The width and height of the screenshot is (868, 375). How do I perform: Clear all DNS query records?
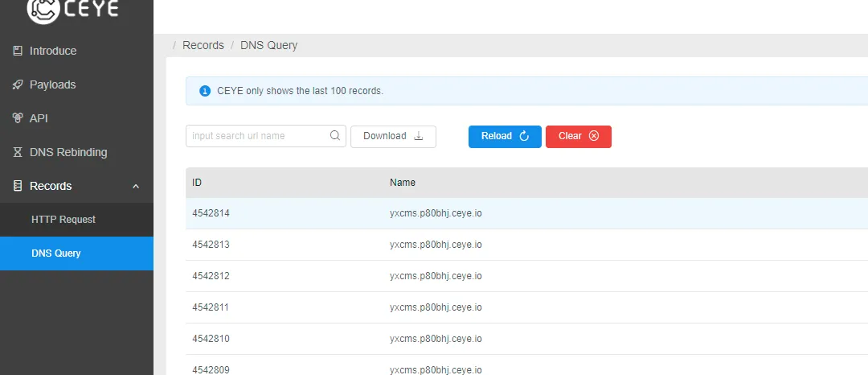click(x=578, y=136)
